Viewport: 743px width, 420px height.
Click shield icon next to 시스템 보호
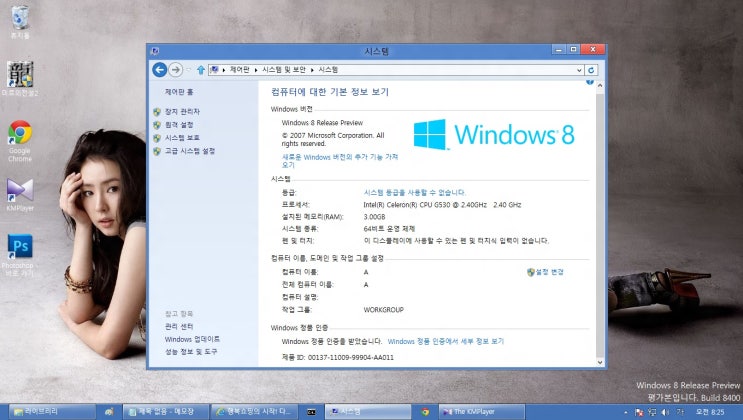click(x=157, y=138)
